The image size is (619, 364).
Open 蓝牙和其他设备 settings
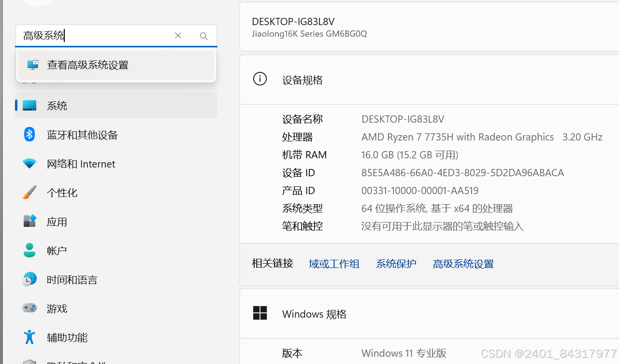116,135
